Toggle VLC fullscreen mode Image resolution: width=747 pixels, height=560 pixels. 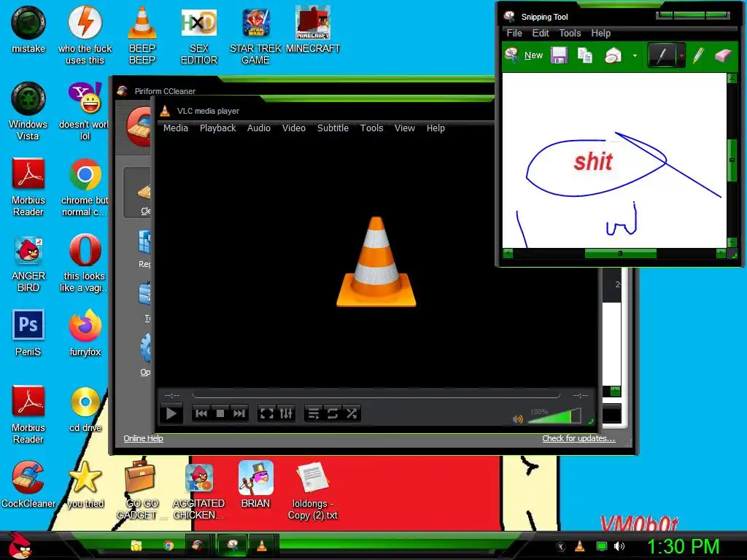[266, 413]
